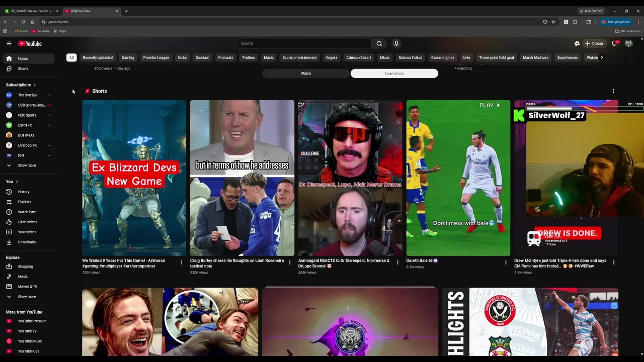Select the Live filter chip
Image resolution: width=644 pixels, height=362 pixels.
[466, 57]
